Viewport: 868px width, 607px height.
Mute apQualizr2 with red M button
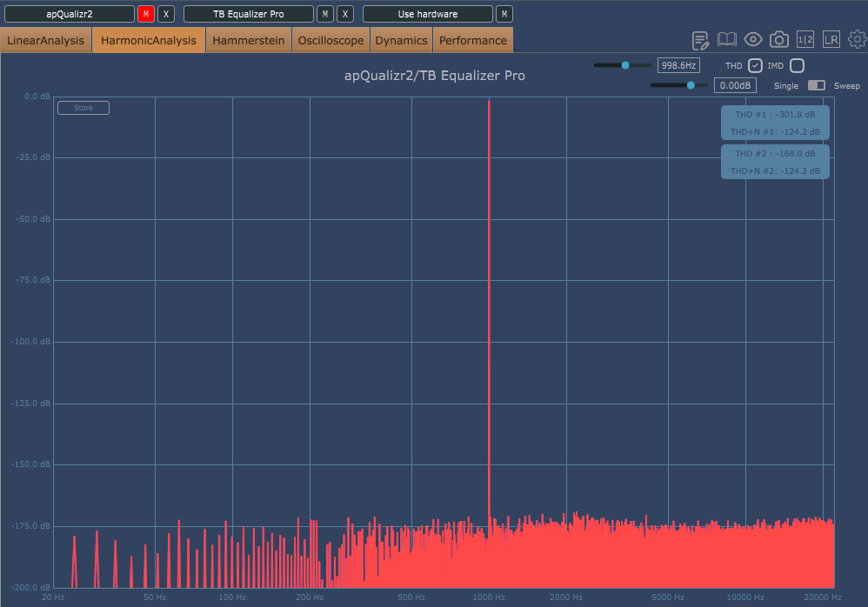coord(146,14)
